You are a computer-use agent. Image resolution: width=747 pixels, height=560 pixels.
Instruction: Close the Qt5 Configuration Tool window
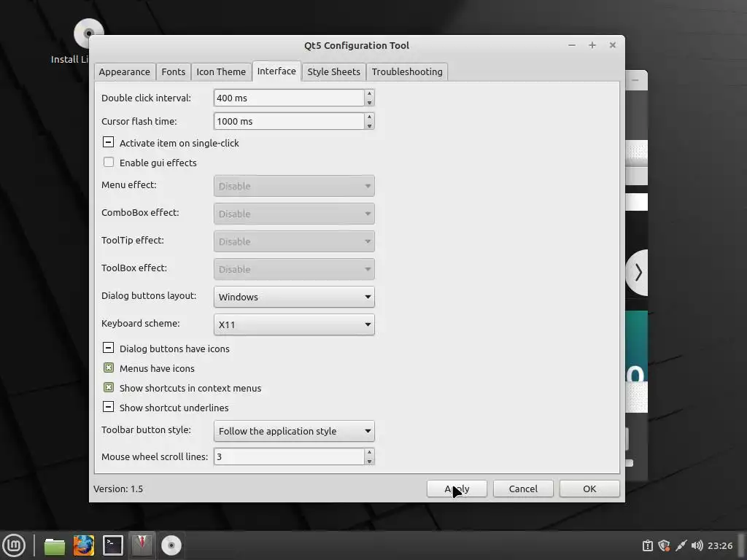tap(613, 45)
